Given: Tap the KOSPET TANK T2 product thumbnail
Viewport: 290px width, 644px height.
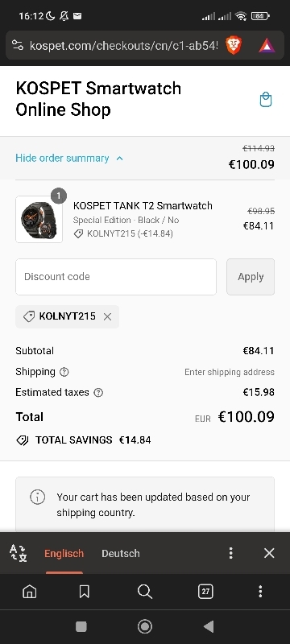Looking at the screenshot, I should (x=39, y=219).
